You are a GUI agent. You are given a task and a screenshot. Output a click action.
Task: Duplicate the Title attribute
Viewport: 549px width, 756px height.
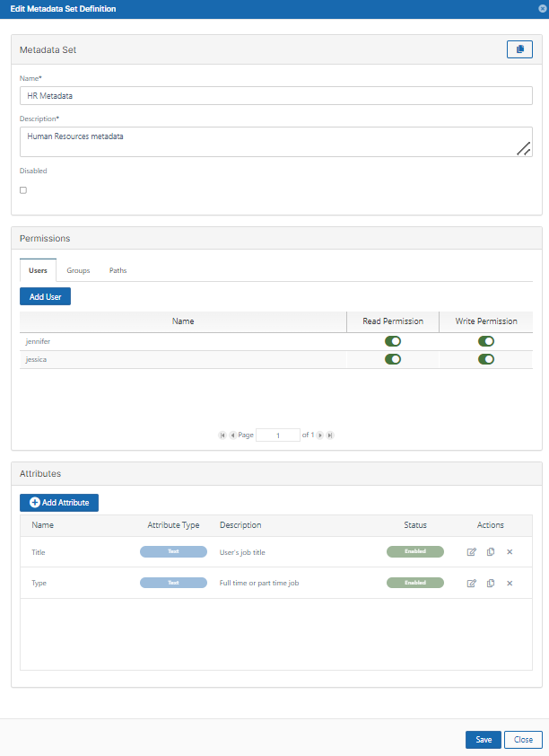tap(491, 552)
